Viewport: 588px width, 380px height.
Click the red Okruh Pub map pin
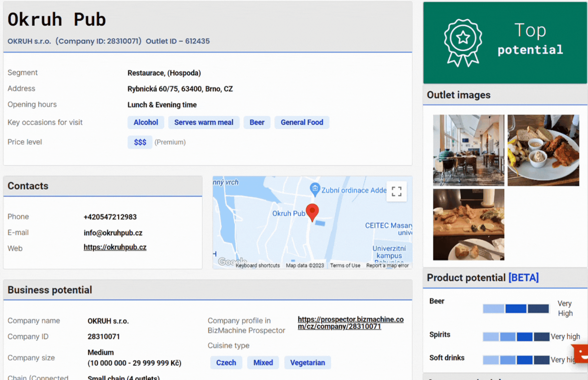coord(312,213)
